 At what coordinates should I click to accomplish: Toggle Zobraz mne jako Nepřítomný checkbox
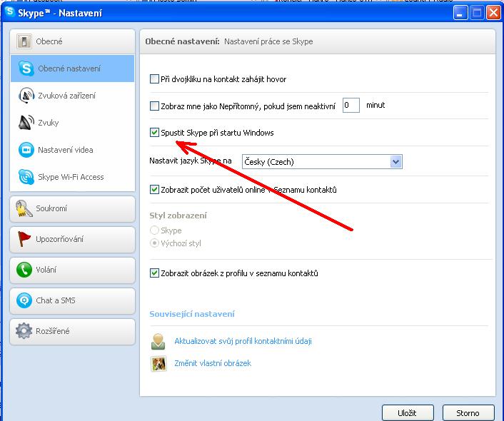pyautogui.click(x=154, y=106)
